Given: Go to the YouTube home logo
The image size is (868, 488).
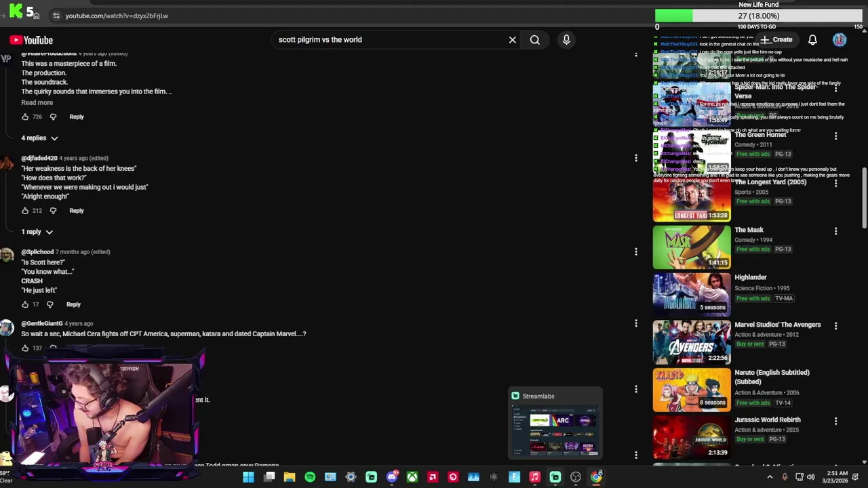Looking at the screenshot, I should click(x=31, y=40).
